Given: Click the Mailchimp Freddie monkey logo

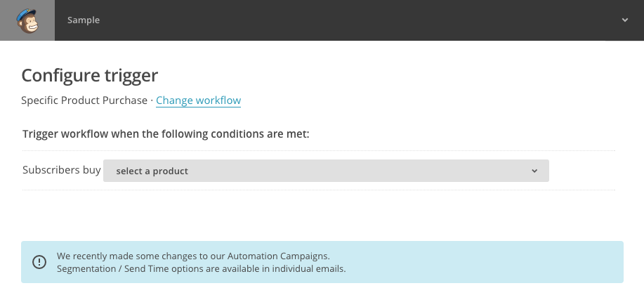Looking at the screenshot, I should coord(27,20).
